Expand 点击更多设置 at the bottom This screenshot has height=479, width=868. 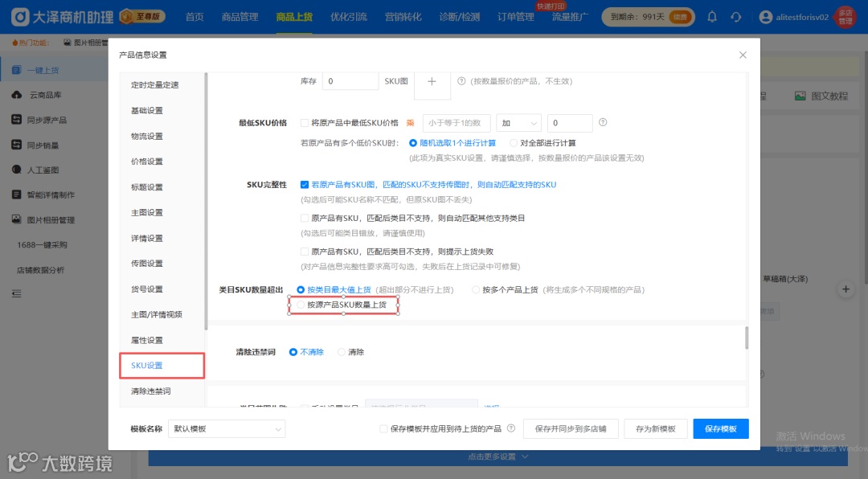point(497,456)
